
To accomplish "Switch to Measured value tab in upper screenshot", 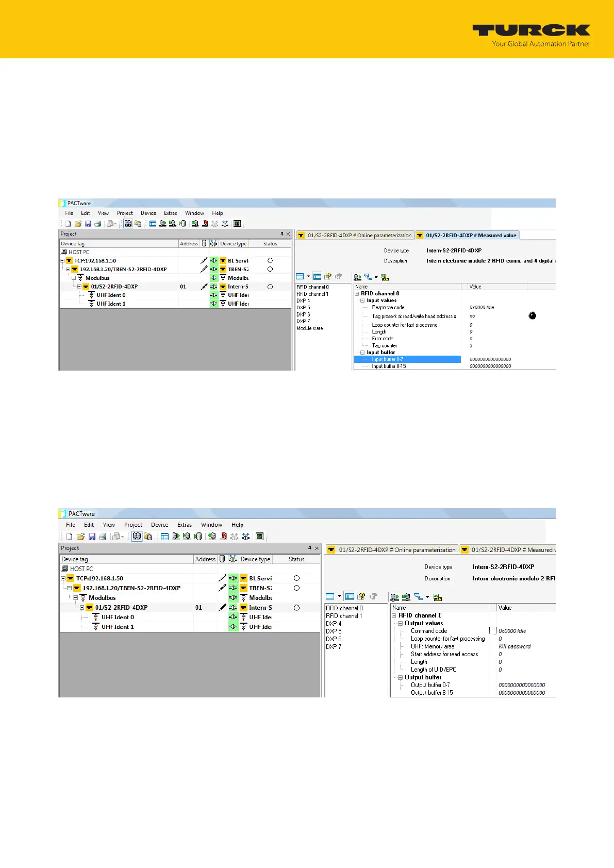I will 467,235.
